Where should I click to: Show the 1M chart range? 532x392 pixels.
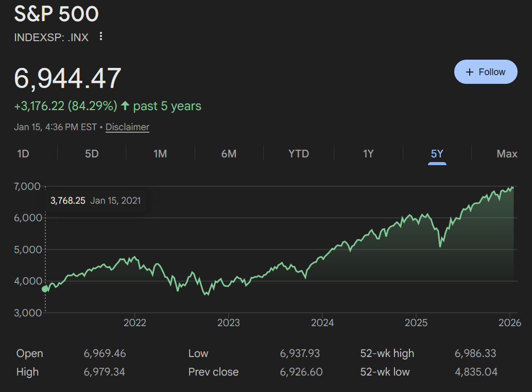click(x=160, y=154)
